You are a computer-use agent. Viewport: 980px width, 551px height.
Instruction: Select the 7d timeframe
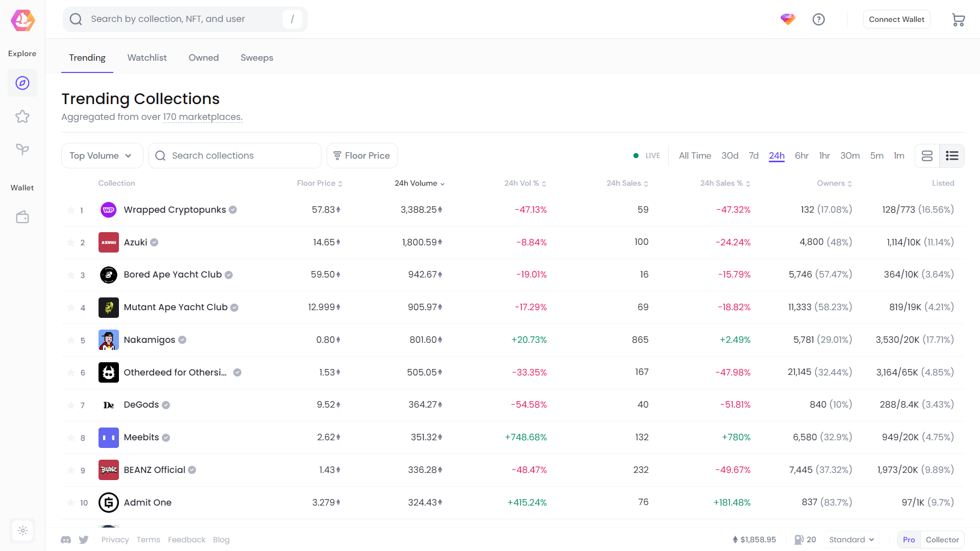coord(753,156)
